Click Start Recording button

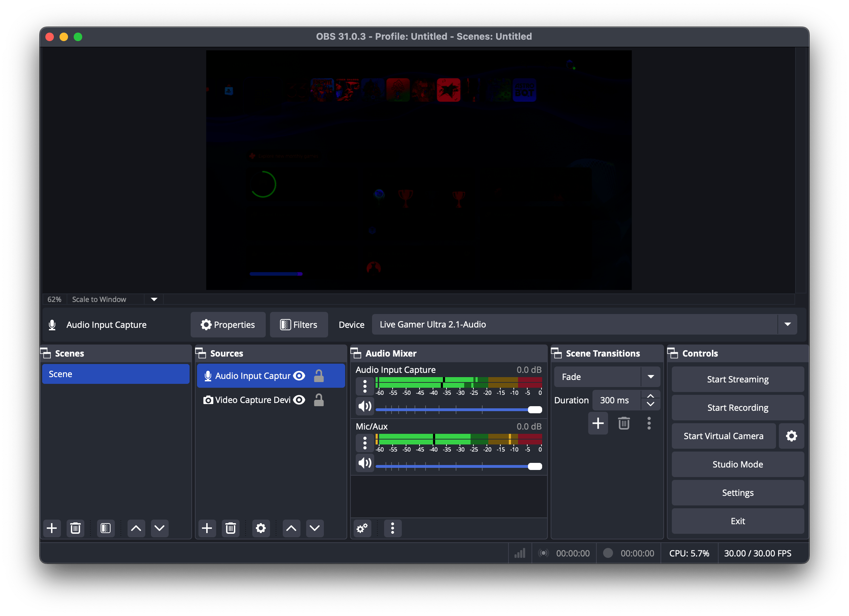coord(737,408)
